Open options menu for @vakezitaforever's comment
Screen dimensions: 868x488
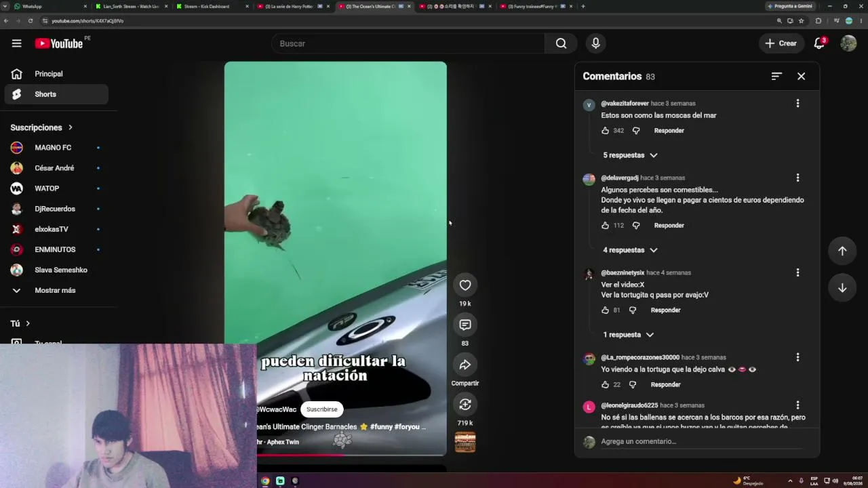[797, 103]
